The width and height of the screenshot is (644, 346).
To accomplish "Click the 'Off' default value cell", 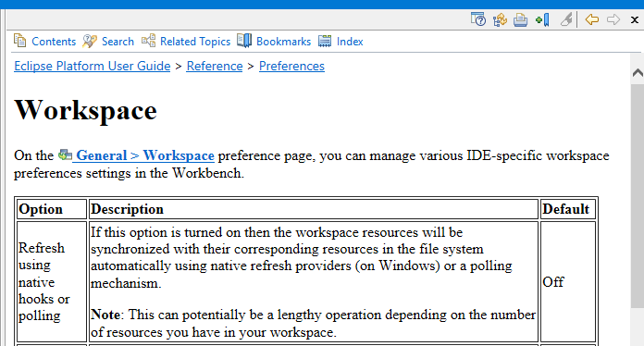I will 567,281.
